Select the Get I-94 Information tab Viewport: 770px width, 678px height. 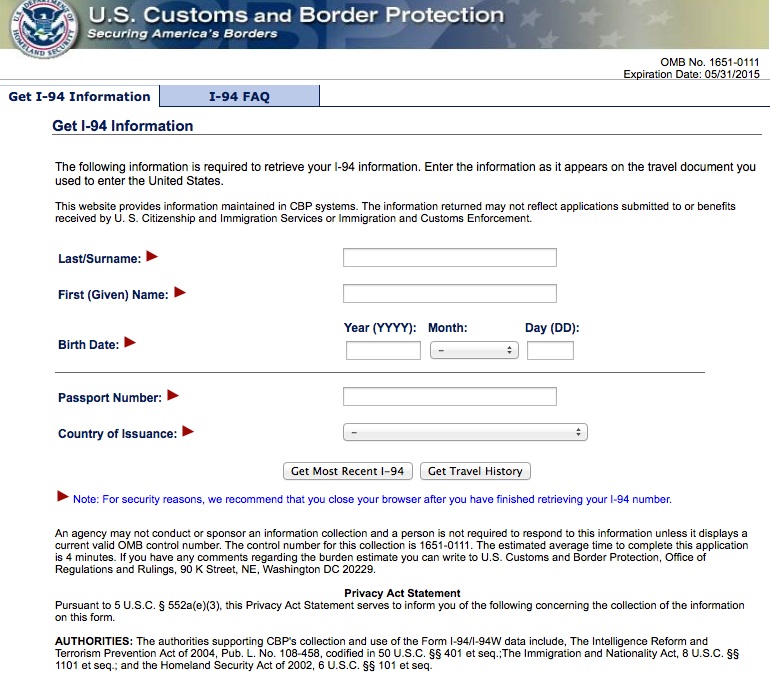80,96
